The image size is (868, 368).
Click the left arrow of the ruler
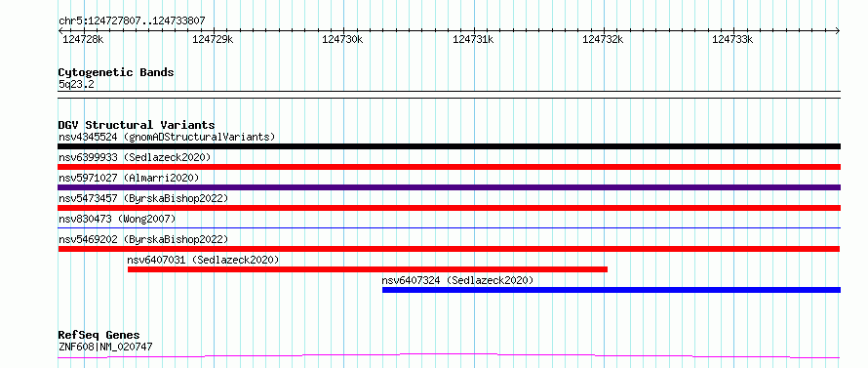pos(60,30)
